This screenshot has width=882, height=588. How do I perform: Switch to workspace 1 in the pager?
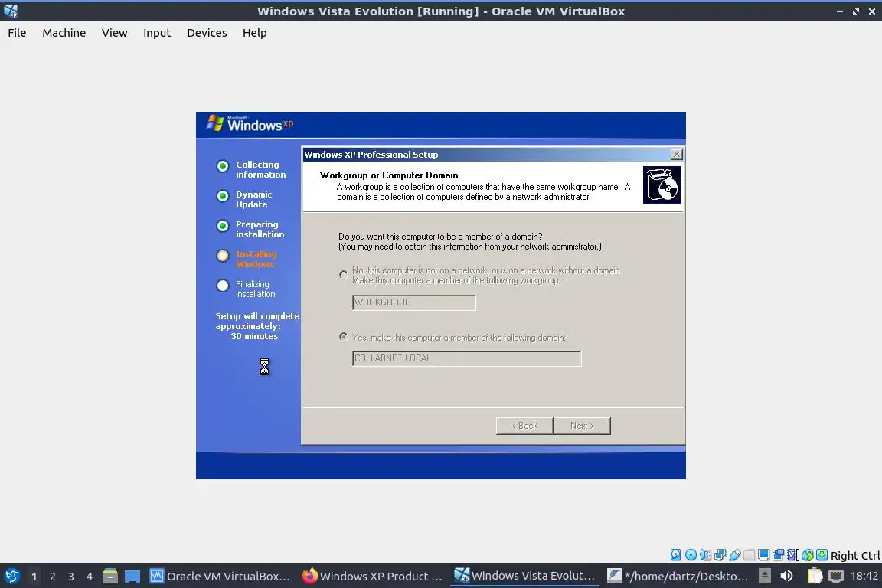(x=34, y=577)
